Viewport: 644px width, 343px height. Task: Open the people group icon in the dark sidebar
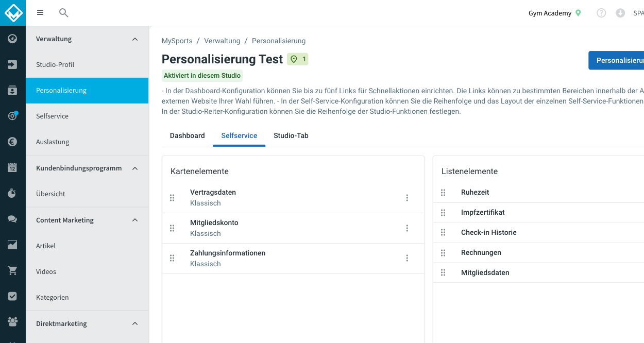[x=13, y=322]
